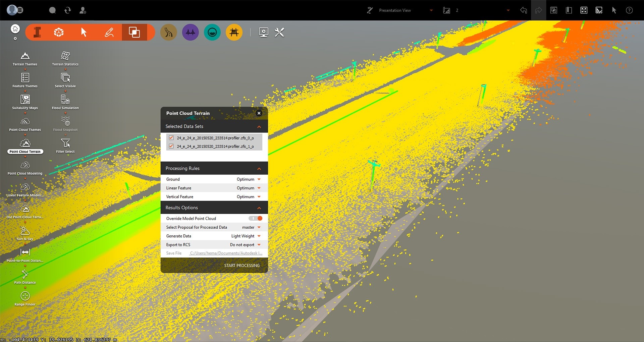Open Sun & Sky settings
Viewport: 644px width, 342px height.
pos(25,233)
